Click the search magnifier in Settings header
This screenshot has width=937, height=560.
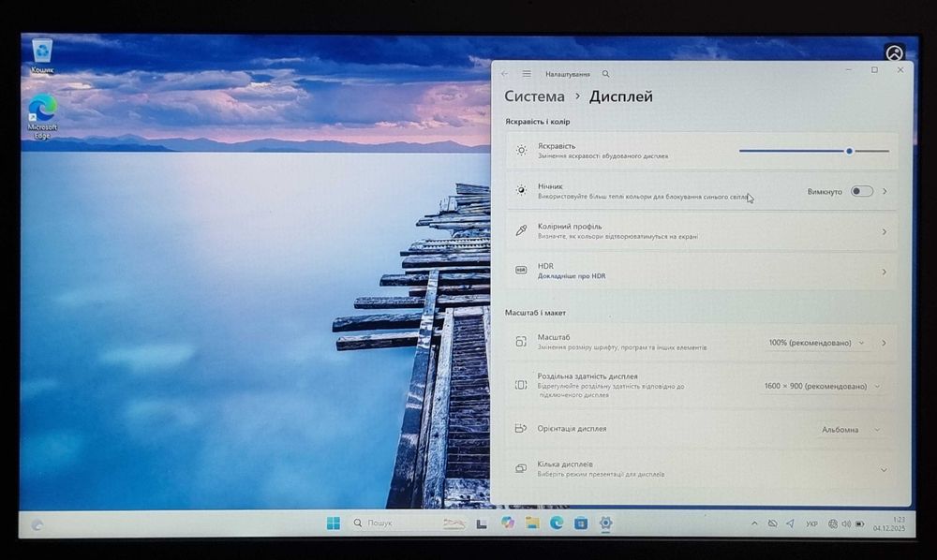[606, 74]
